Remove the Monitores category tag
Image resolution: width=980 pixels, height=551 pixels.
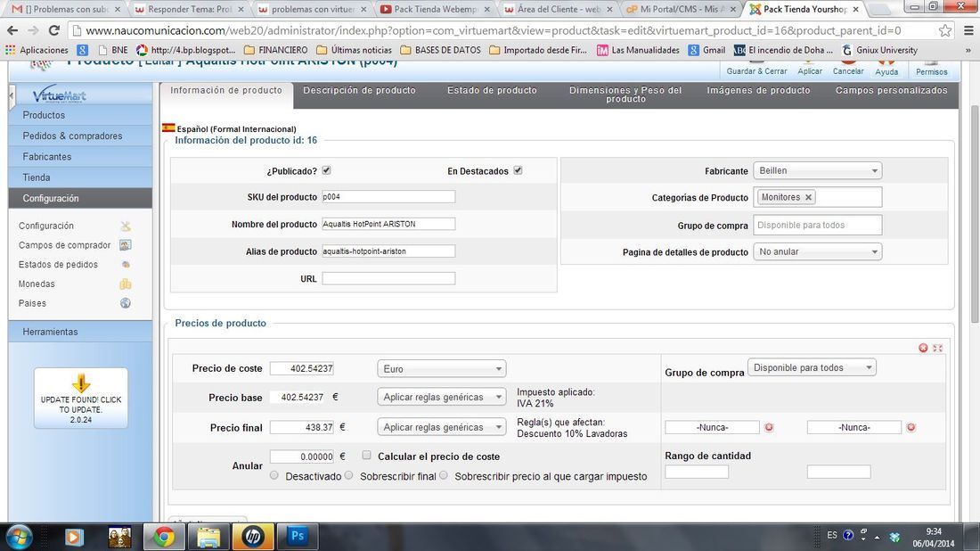(x=808, y=197)
